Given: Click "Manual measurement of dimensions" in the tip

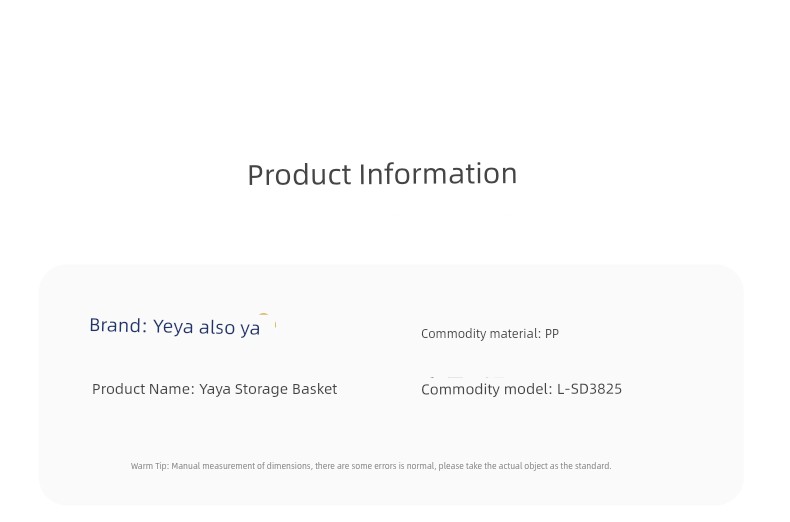Looking at the screenshot, I should tap(241, 466).
